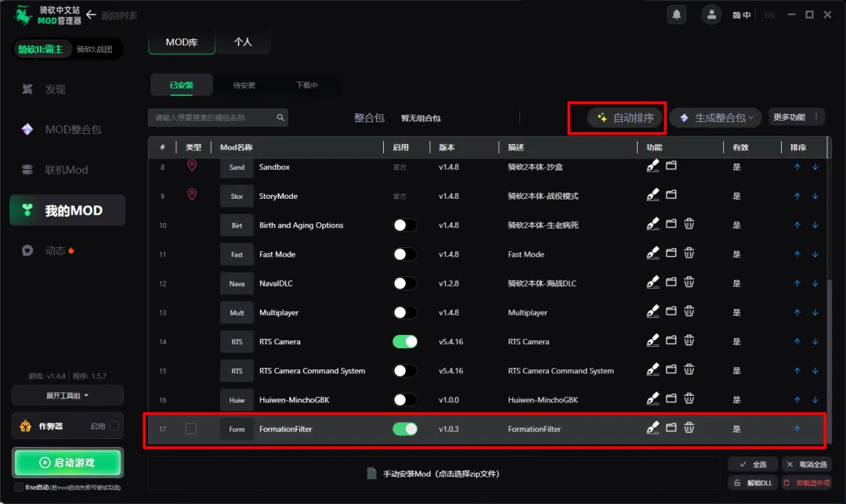846x504 pixels.
Task: Move StoryMode up in load order
Action: [x=797, y=196]
